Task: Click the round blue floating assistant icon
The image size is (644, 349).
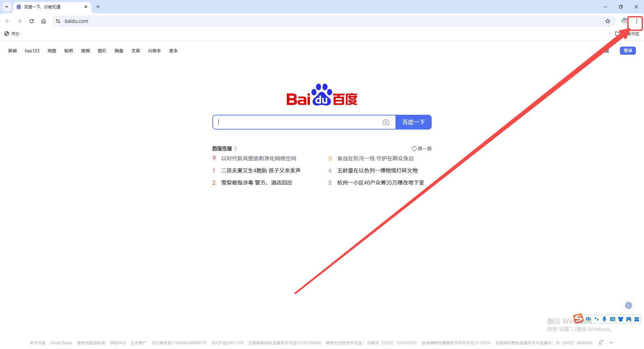Action: click(x=629, y=305)
